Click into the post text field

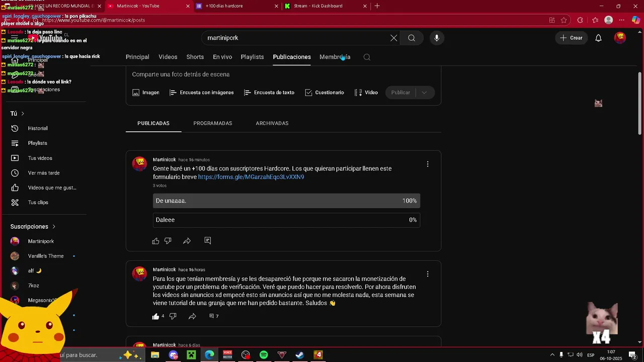pyautogui.click(x=283, y=74)
